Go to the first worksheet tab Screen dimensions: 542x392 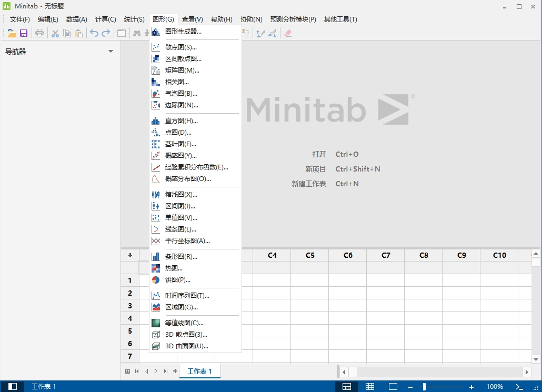point(137,371)
